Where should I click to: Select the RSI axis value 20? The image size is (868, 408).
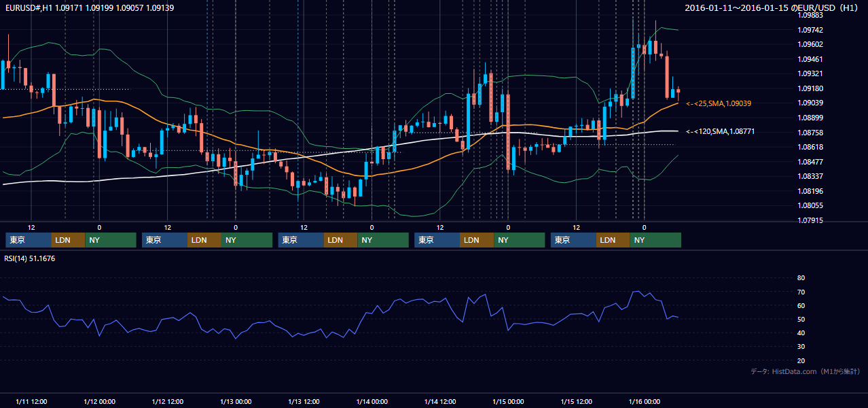(801, 360)
